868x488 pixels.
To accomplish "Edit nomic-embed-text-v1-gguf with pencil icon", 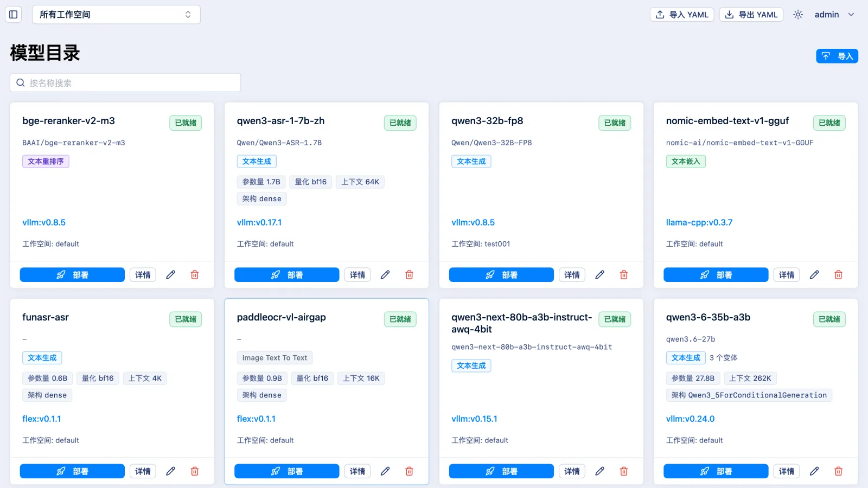I will pos(814,275).
